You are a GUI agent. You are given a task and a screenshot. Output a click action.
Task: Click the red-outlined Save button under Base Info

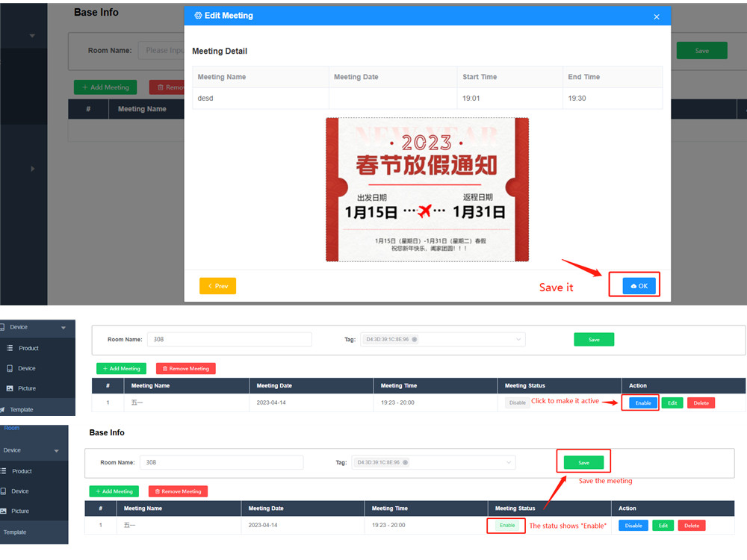coord(583,462)
